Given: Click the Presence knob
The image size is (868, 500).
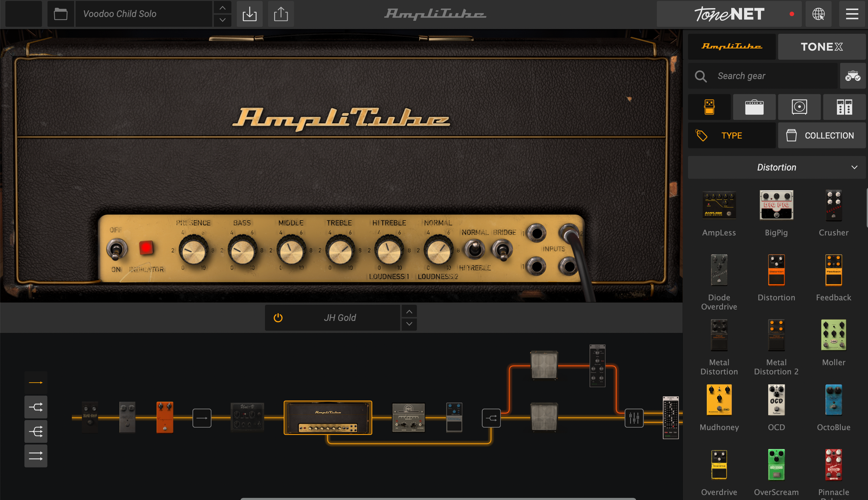Looking at the screenshot, I should pos(193,250).
